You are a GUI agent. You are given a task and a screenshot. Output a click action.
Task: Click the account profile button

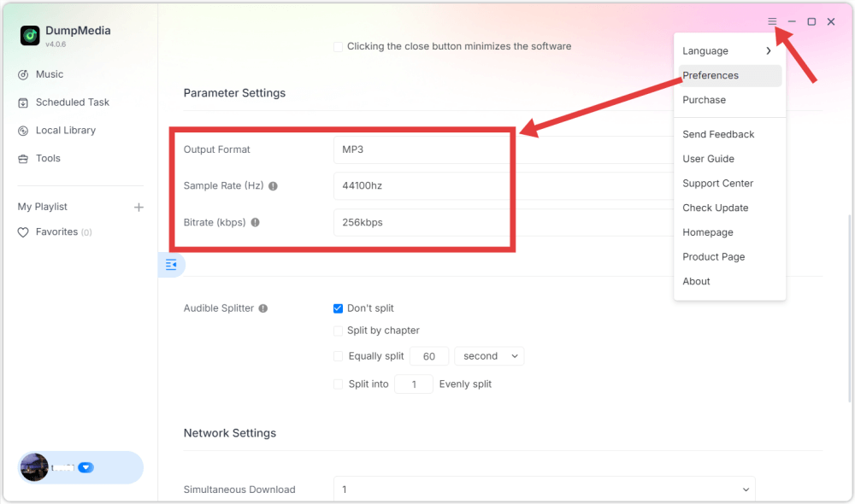point(80,467)
